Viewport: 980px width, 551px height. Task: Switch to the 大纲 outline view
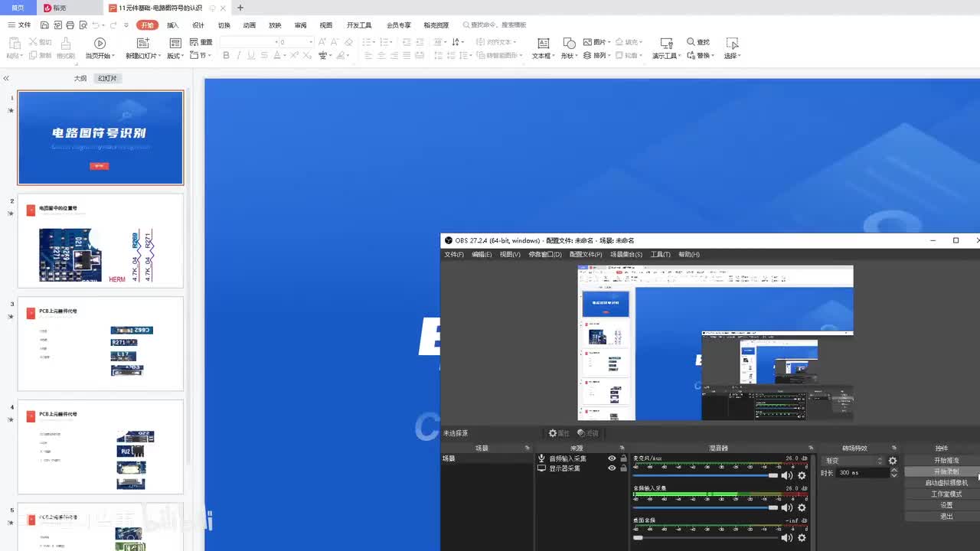pos(80,79)
